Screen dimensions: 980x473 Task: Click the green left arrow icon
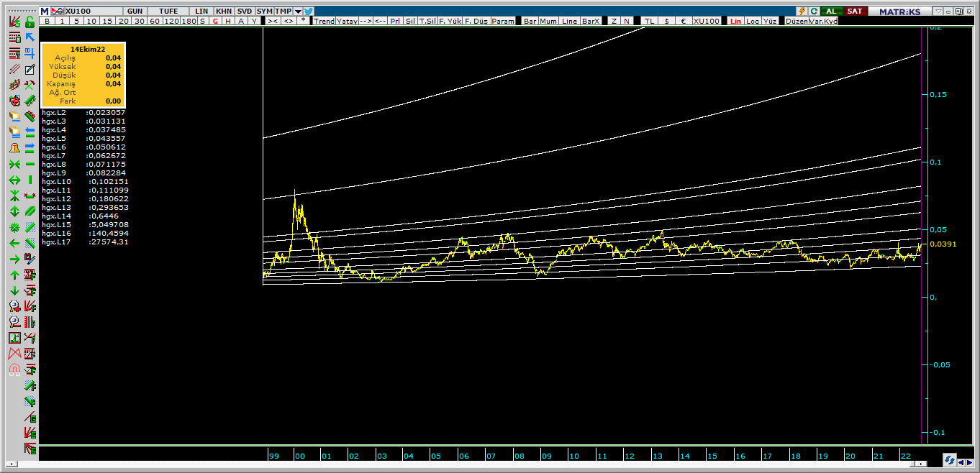(x=14, y=243)
